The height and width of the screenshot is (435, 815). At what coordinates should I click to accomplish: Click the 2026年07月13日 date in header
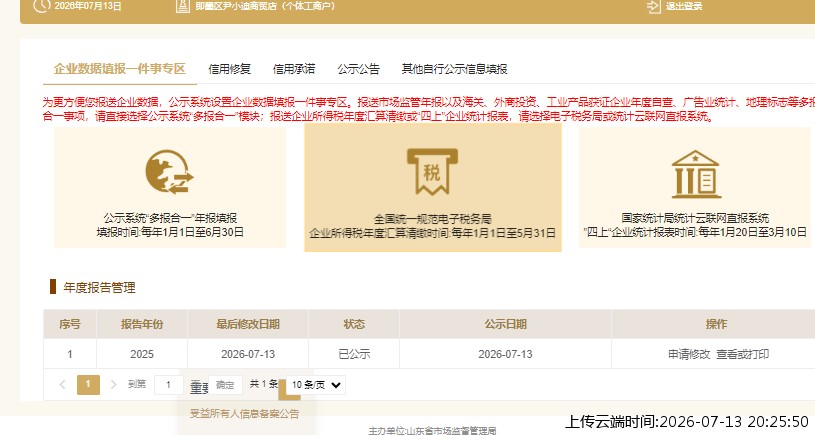(x=88, y=6)
